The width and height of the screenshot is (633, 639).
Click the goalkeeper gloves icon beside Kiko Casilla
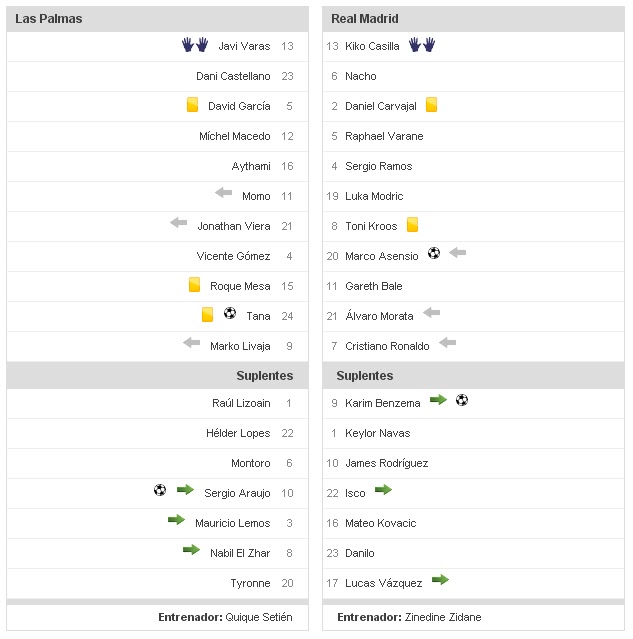click(x=422, y=45)
